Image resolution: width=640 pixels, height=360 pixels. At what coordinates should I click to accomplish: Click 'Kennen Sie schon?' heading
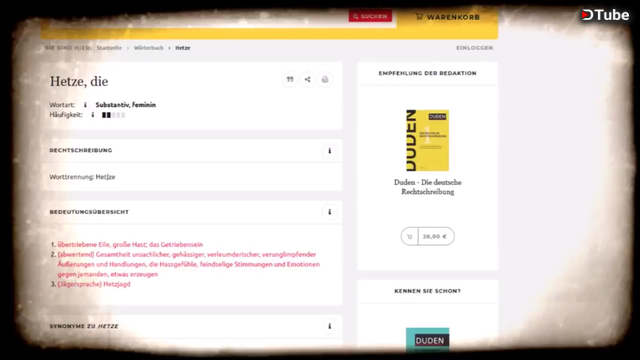pyautogui.click(x=427, y=291)
